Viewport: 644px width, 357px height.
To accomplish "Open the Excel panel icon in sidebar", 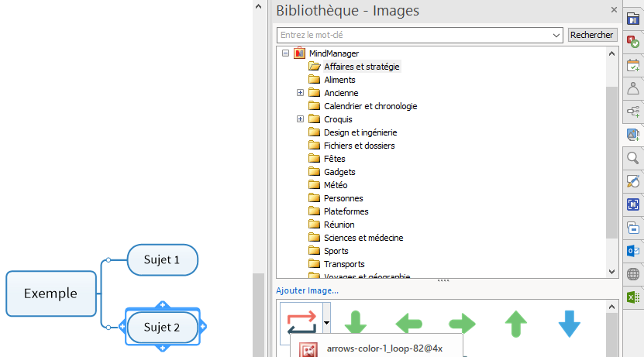I will click(633, 297).
